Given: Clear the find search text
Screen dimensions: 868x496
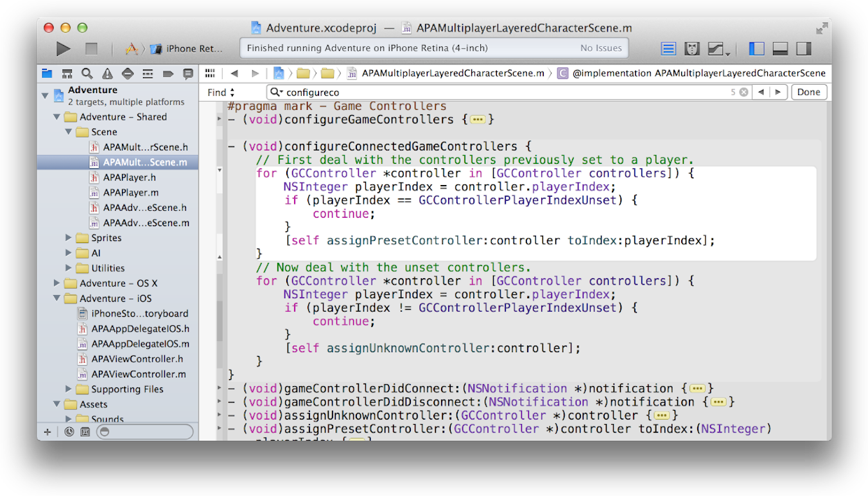Looking at the screenshot, I should pyautogui.click(x=743, y=93).
